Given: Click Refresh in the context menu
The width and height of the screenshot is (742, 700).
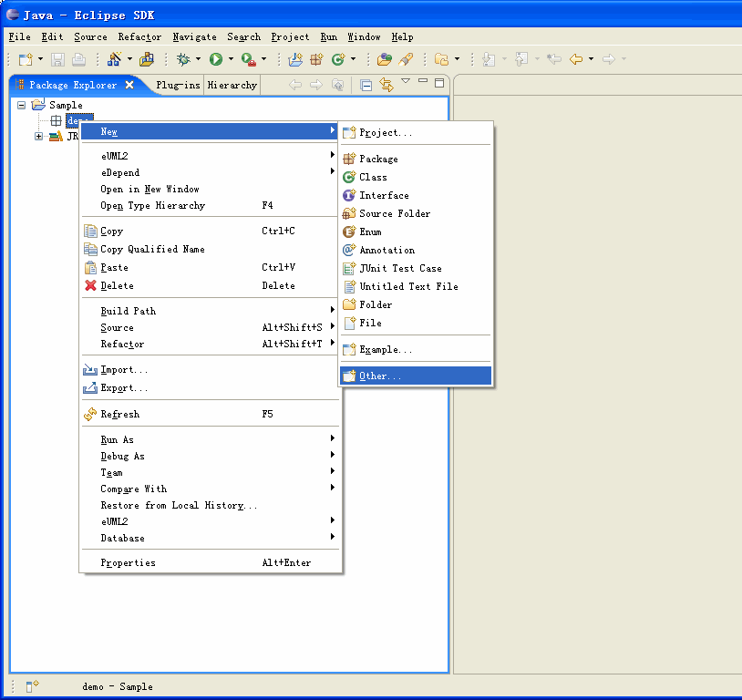Looking at the screenshot, I should [210, 414].
